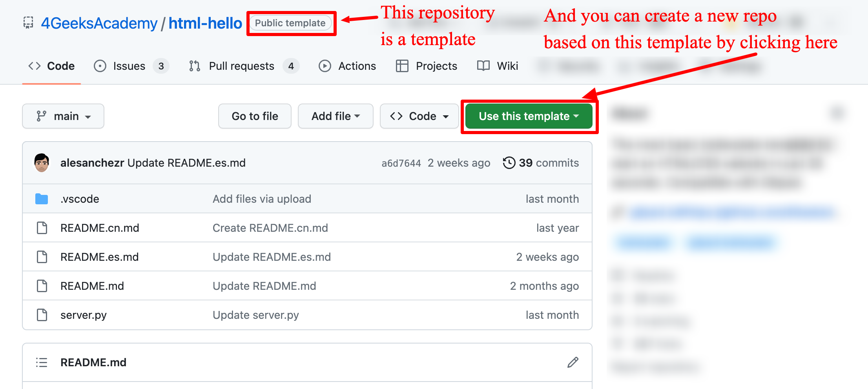Image resolution: width=868 pixels, height=389 pixels.
Task: Open the html-hello repository link
Action: (x=205, y=23)
